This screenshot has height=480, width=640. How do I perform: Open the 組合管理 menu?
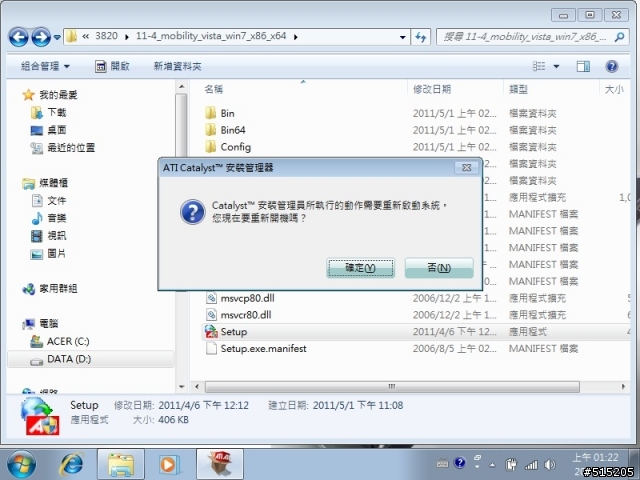tap(45, 66)
